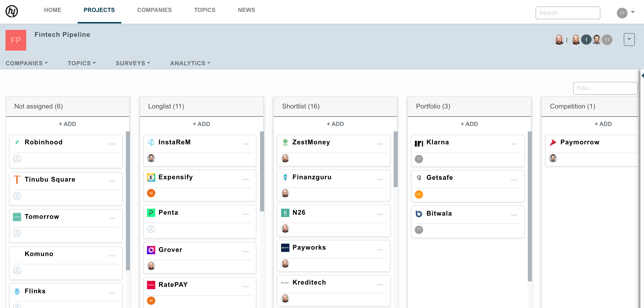Click + ADD in the Portfolio column
Screen dimensions: 644x308
(x=469, y=124)
